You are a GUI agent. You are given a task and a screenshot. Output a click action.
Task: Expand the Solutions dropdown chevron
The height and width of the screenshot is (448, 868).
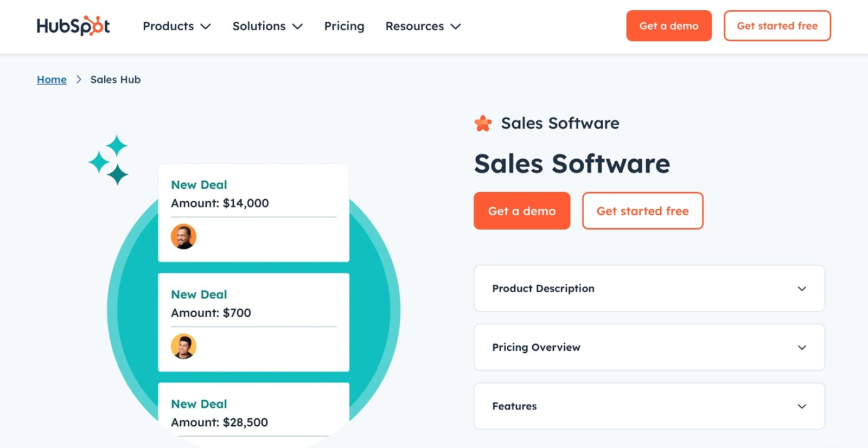297,27
